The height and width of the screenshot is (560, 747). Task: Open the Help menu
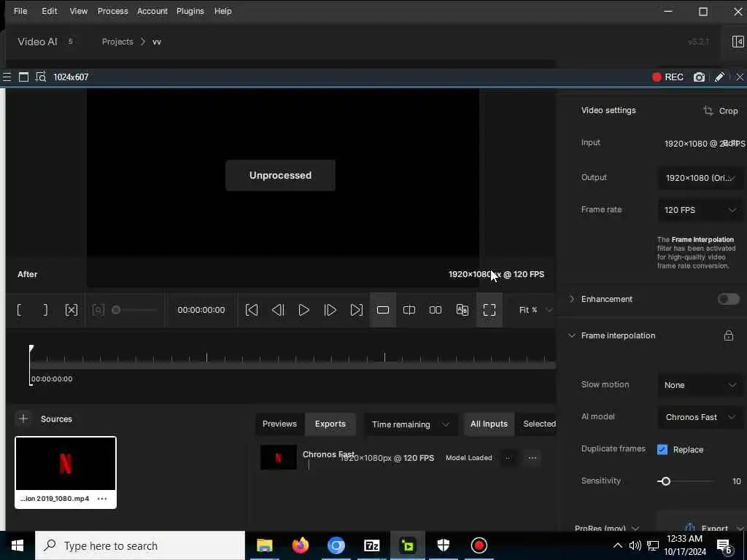[x=223, y=11]
